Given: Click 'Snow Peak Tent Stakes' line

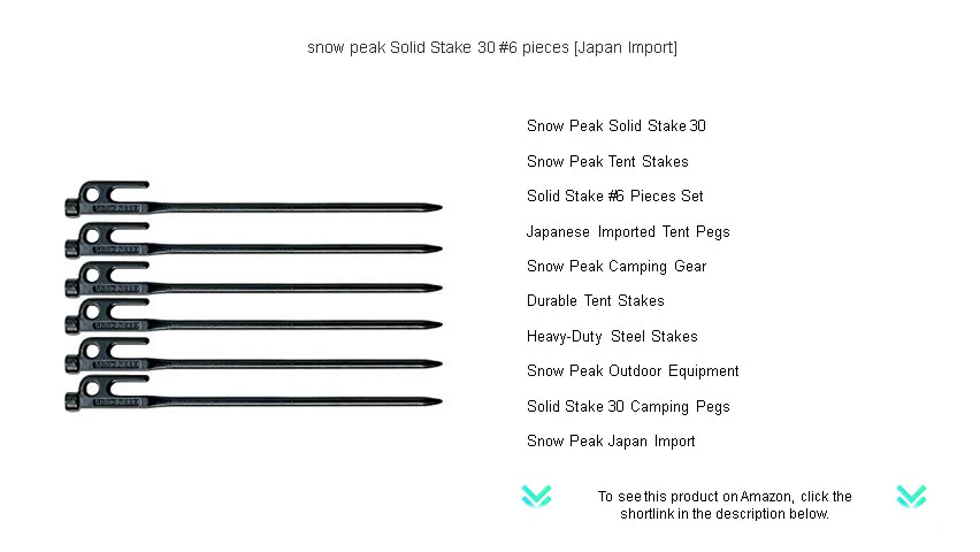Looking at the screenshot, I should click(x=608, y=162).
